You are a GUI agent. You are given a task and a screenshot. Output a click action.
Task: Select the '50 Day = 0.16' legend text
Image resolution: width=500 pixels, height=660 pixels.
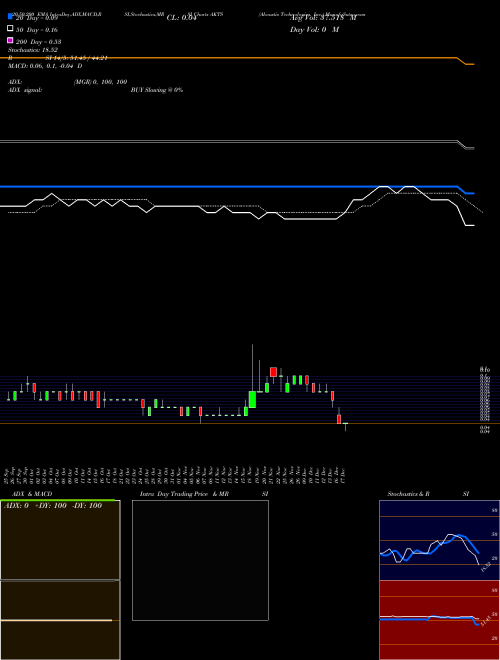pos(37,30)
